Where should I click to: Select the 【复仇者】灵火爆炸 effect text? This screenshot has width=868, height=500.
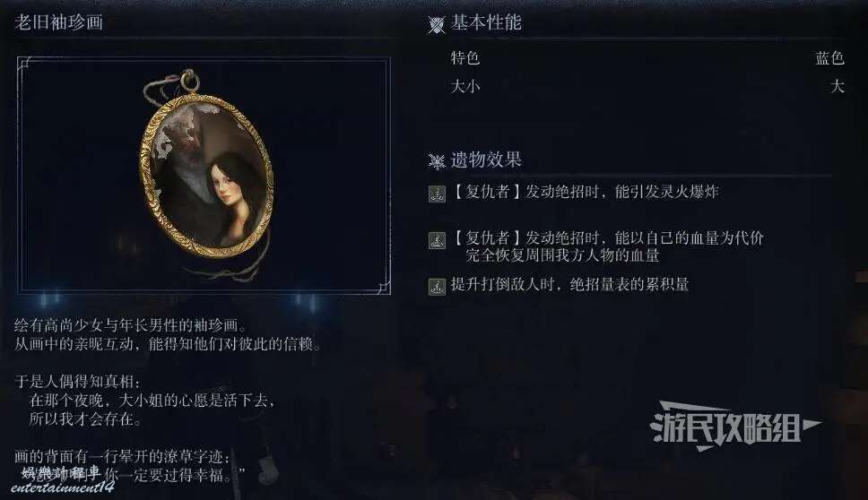coord(585,192)
